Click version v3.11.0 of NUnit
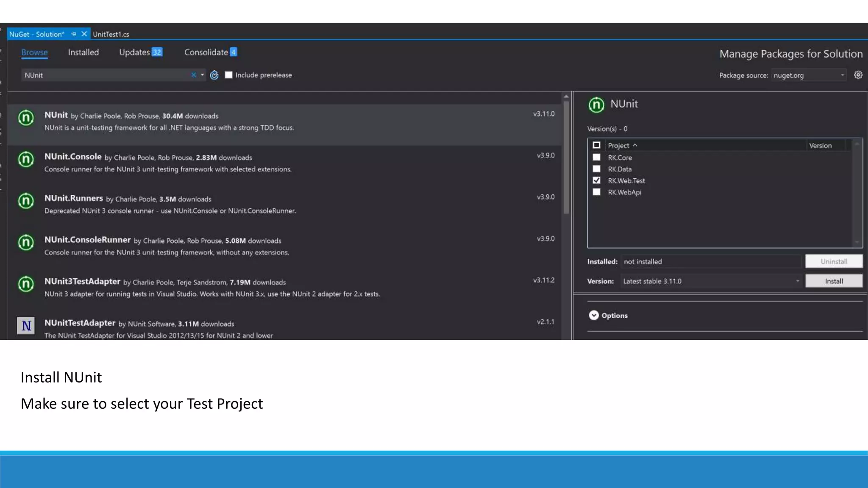This screenshot has height=488, width=868. click(x=544, y=114)
